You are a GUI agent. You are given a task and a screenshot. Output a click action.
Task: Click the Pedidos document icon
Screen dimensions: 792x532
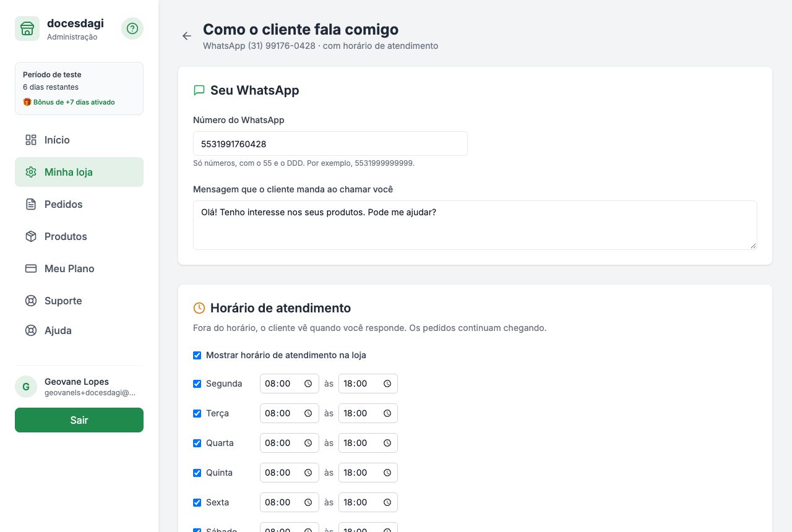point(31,204)
